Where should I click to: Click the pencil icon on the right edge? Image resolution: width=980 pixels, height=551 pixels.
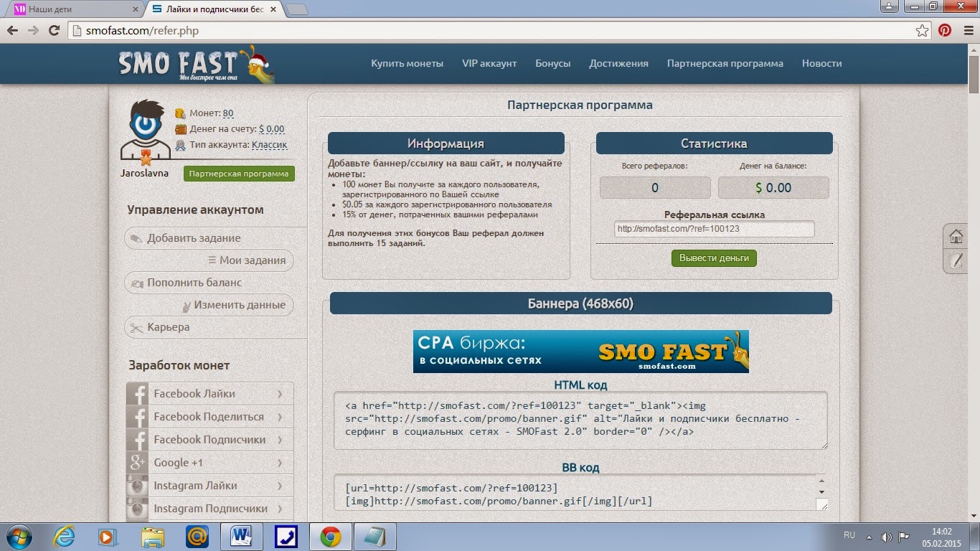(x=956, y=260)
